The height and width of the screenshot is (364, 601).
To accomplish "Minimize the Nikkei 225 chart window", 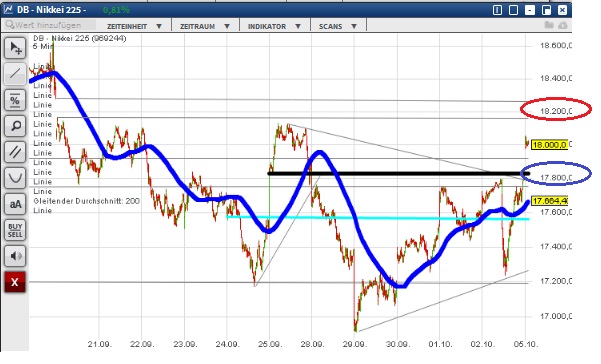I will click(530, 10).
